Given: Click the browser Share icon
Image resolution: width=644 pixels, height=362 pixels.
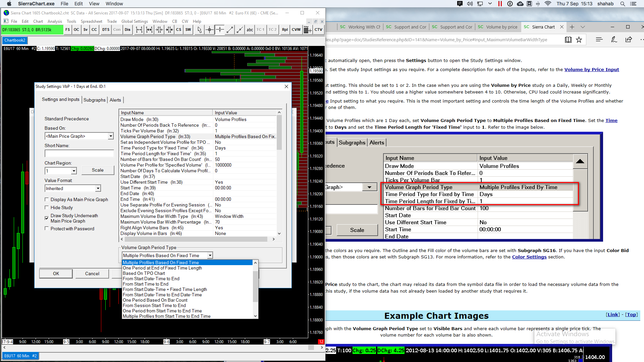Looking at the screenshot, I should [629, 40].
